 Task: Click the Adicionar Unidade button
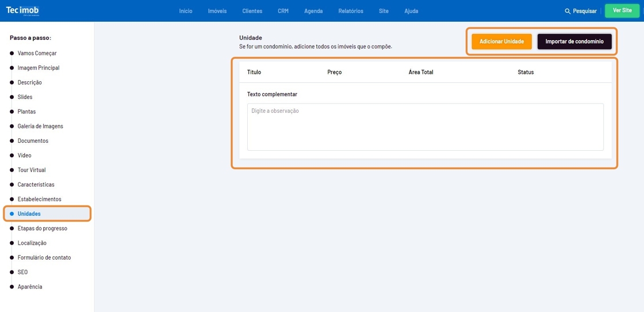[501, 41]
